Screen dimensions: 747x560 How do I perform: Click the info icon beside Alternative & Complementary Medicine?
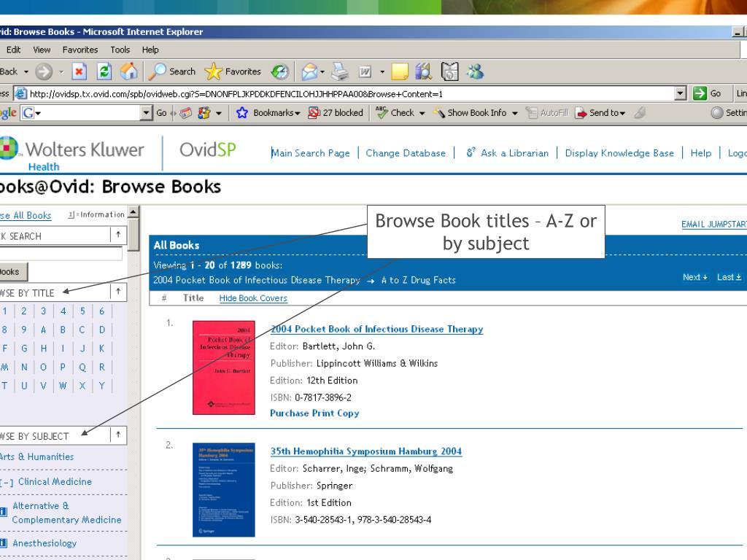4,512
